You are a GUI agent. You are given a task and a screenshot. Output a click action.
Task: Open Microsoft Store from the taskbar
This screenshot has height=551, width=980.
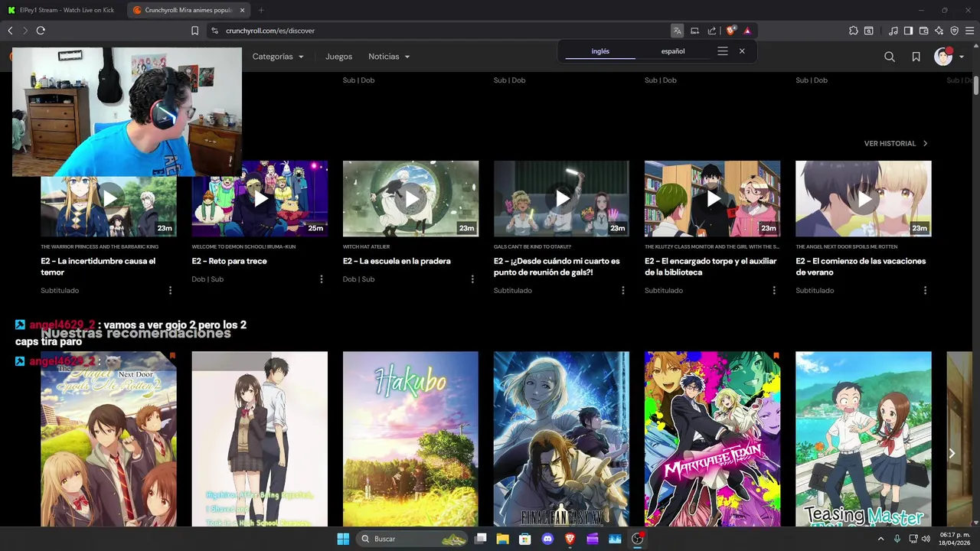(x=524, y=539)
